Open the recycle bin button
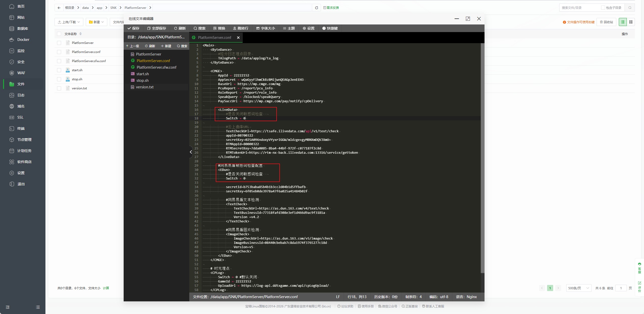The image size is (644, 314). (x=606, y=22)
